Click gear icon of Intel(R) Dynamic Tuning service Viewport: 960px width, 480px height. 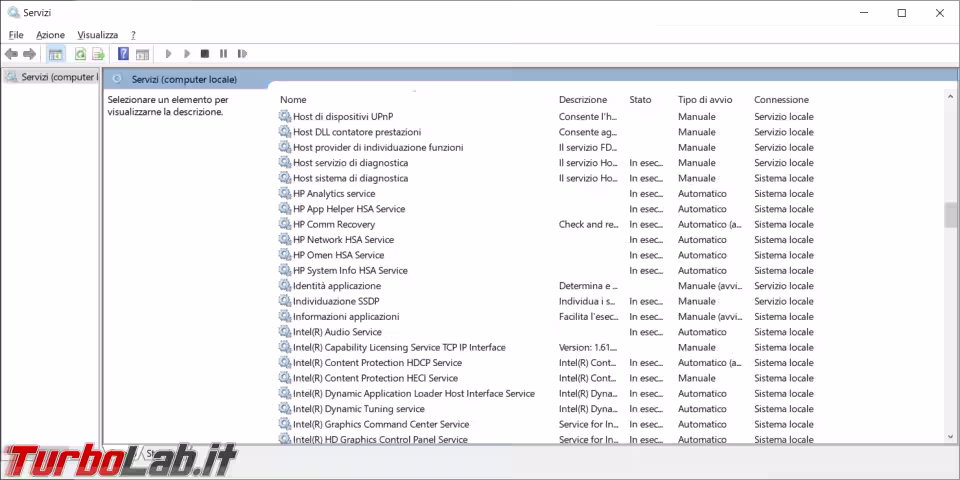click(285, 409)
